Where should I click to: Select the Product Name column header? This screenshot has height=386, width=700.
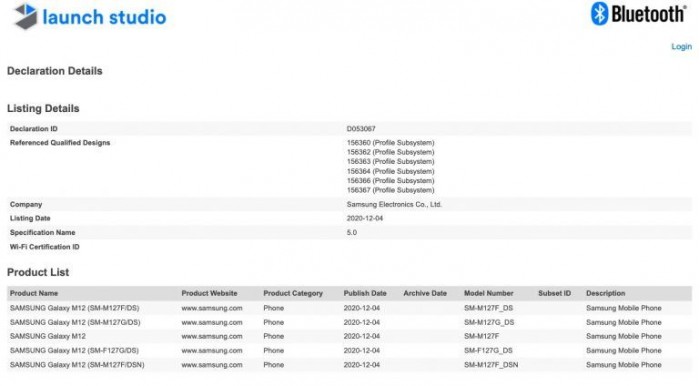(34, 293)
